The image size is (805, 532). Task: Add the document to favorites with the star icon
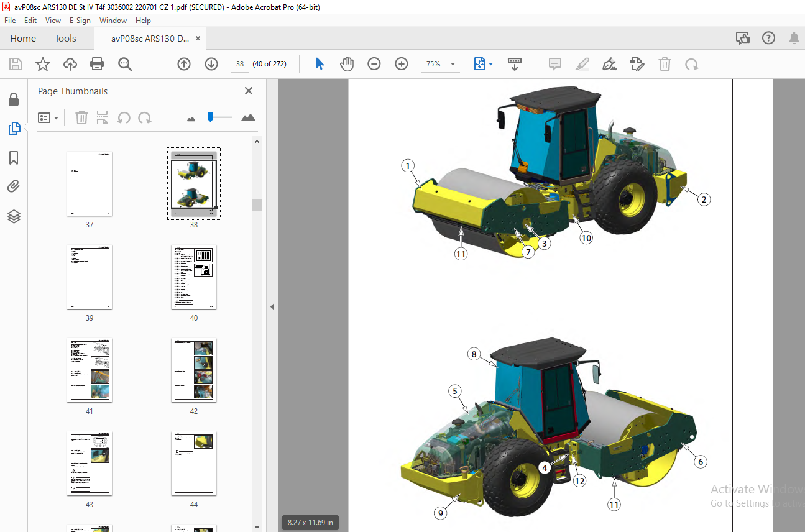coord(43,64)
